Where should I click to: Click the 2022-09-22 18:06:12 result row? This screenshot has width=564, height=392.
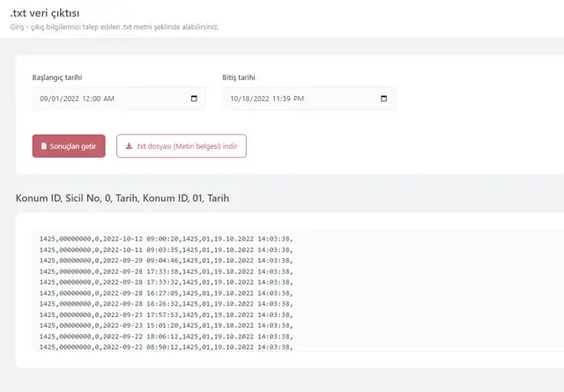point(167,337)
